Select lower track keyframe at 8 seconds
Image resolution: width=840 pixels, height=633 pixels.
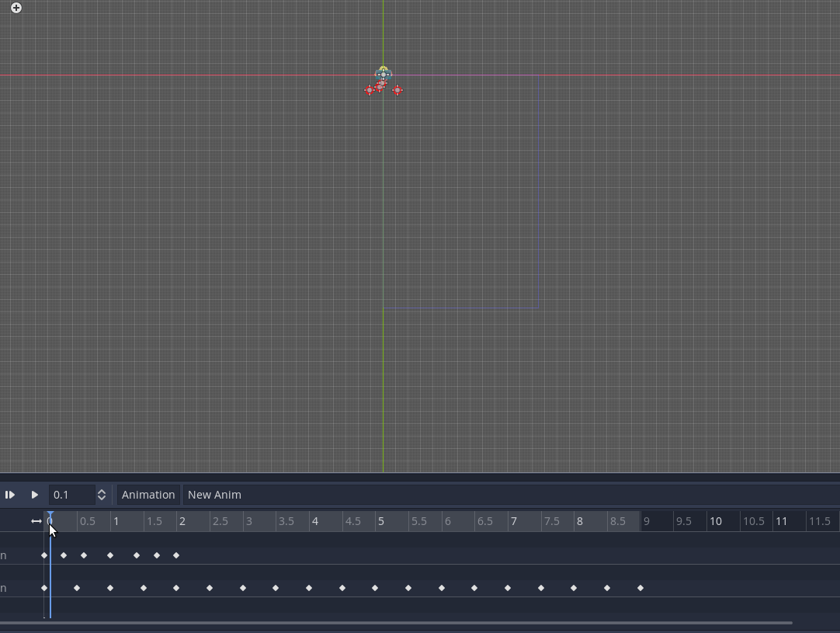click(574, 588)
